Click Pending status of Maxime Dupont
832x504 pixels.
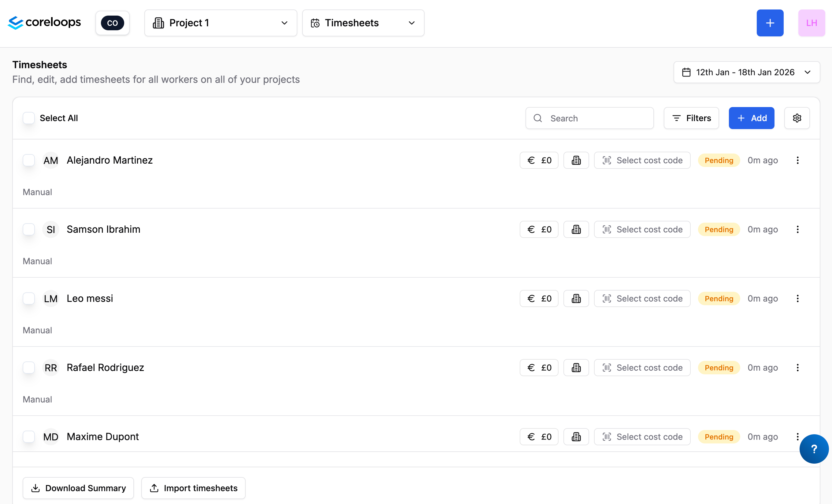[x=719, y=437]
